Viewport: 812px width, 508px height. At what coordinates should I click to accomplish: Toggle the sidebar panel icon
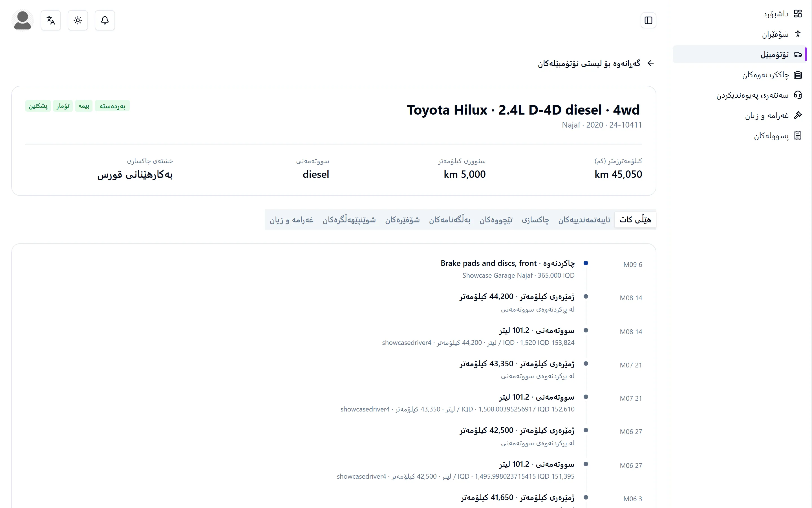[x=648, y=21]
